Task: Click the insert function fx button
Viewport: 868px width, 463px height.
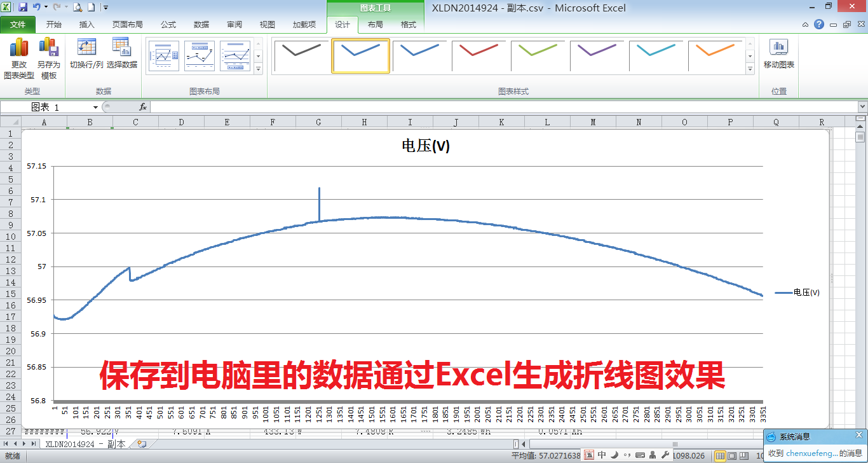Action: pyautogui.click(x=143, y=107)
